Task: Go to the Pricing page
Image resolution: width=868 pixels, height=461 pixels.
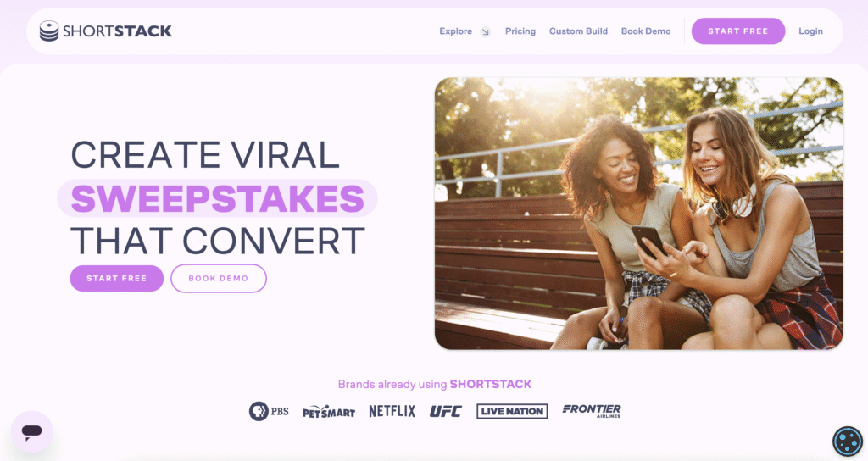Action: 520,31
